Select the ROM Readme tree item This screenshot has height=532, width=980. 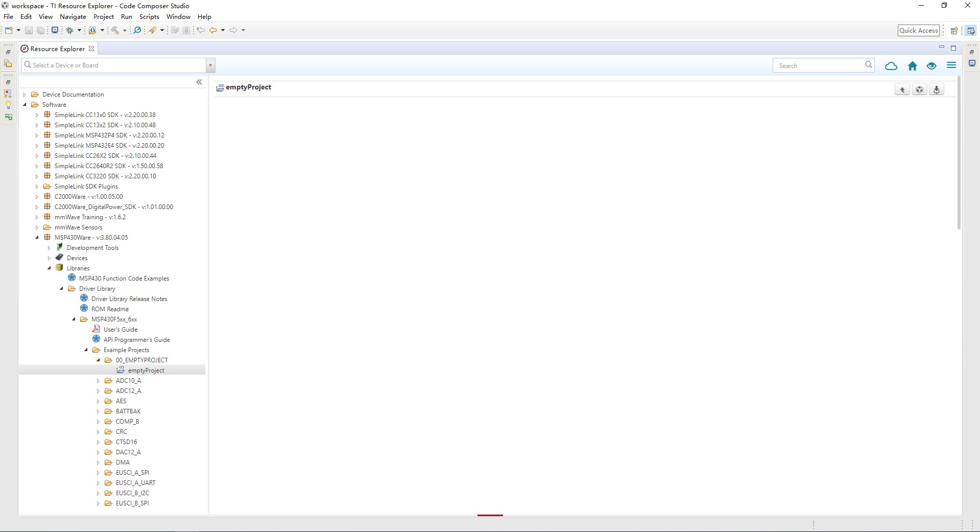[x=110, y=309]
